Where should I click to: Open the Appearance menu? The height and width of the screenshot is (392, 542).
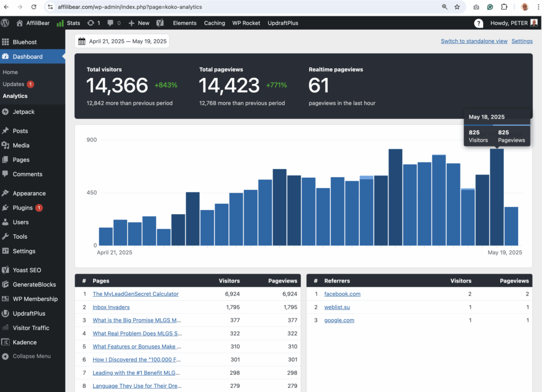pos(32,194)
